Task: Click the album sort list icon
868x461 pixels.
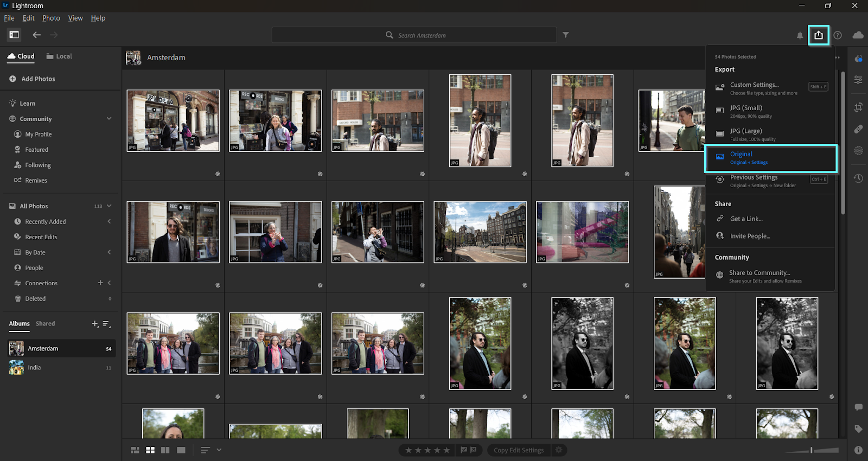Action: (106, 324)
